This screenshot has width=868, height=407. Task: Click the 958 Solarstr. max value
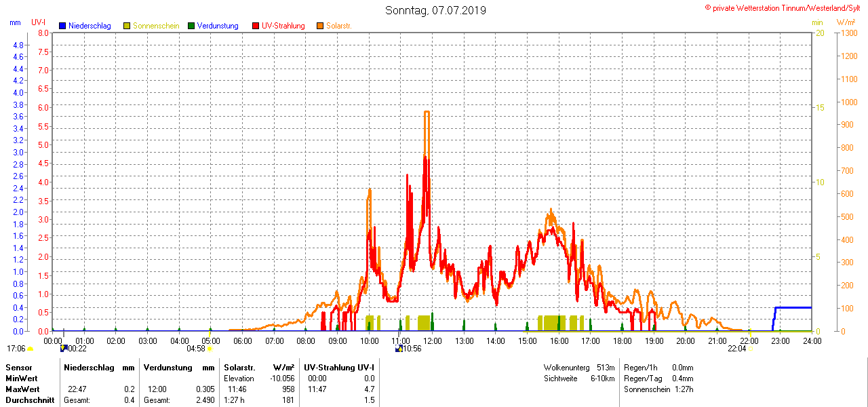tap(288, 389)
